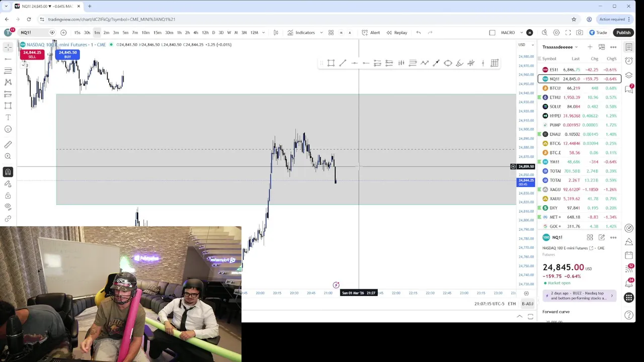The image size is (644, 362).
Task: Open watchlist three-dot settings menu
Action: (613, 47)
